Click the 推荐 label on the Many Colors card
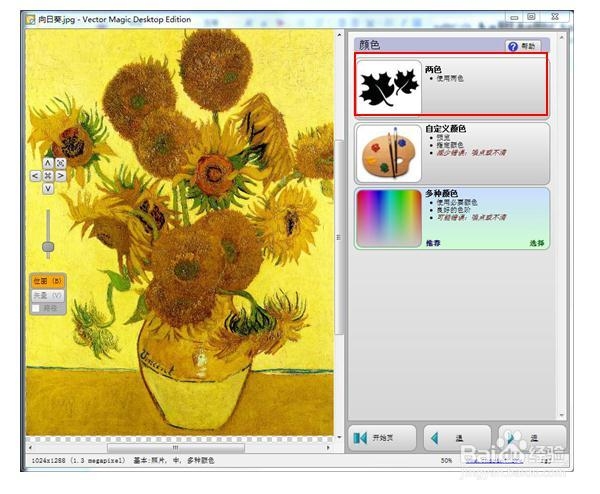This screenshot has width=600, height=494. click(x=433, y=243)
